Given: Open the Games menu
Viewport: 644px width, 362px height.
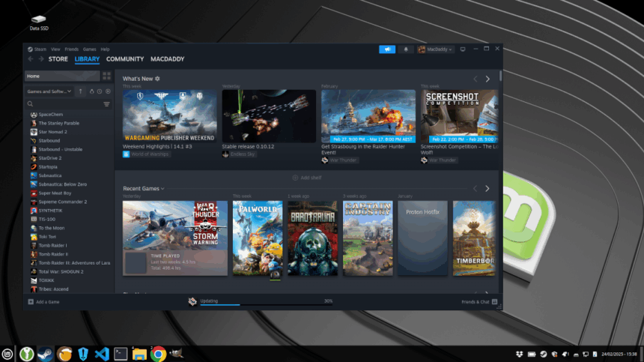Looking at the screenshot, I should click(90, 49).
